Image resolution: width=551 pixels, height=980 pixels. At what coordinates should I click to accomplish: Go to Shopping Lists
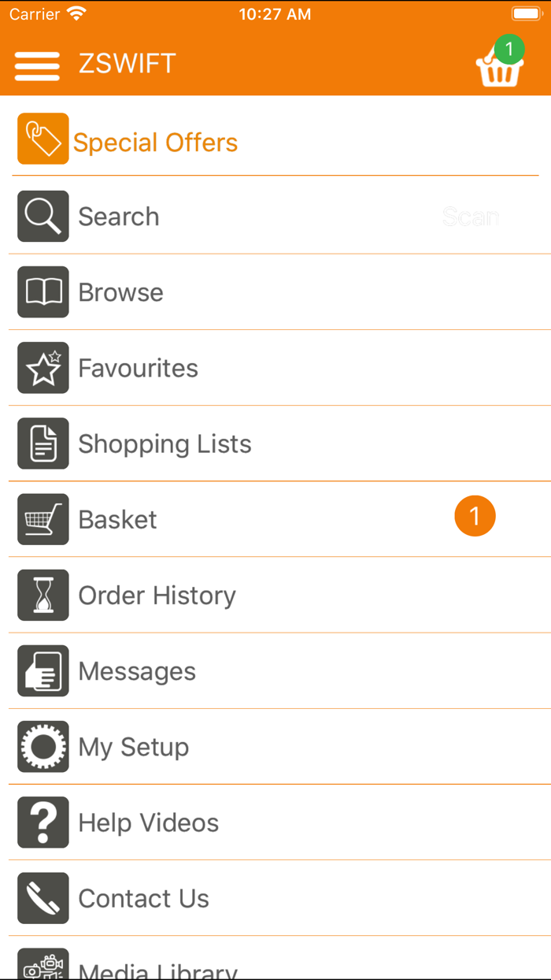pyautogui.click(x=165, y=444)
